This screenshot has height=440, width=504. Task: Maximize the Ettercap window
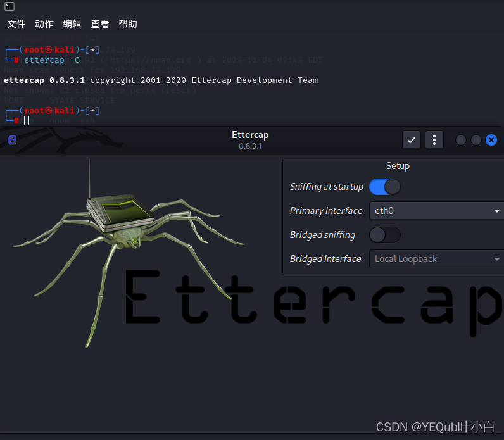click(476, 140)
